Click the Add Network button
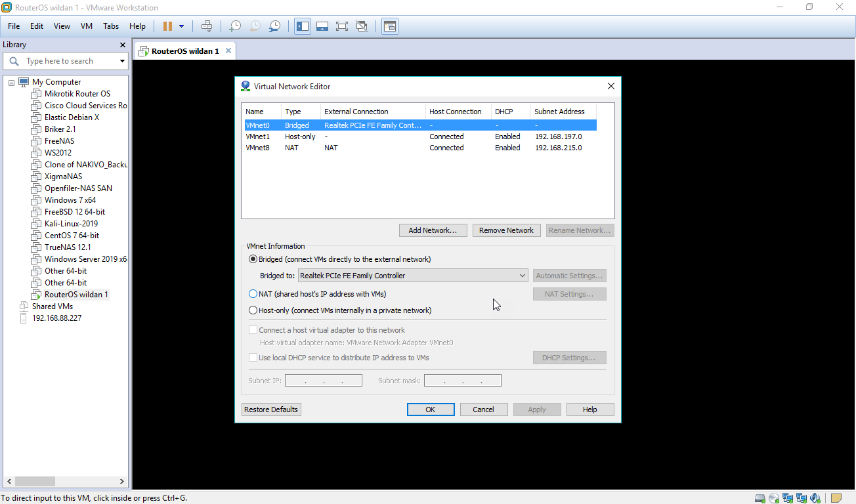Image resolution: width=856 pixels, height=504 pixels. click(x=433, y=230)
